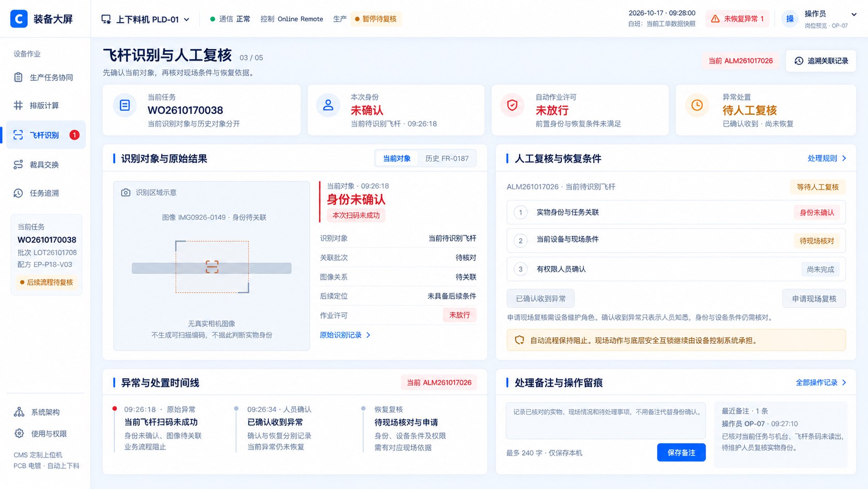Click the 操 operator avatar icon
The image size is (868, 489).
pyautogui.click(x=790, y=19)
